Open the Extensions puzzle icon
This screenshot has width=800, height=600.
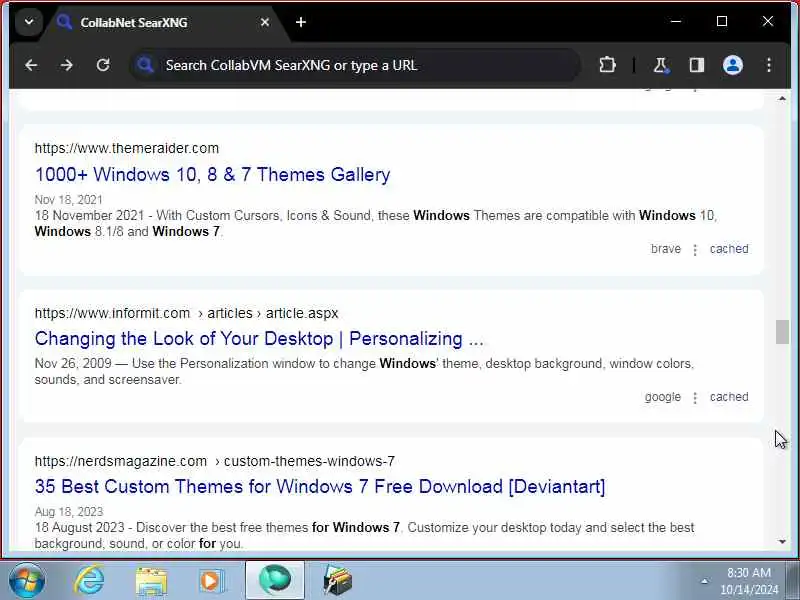click(x=607, y=65)
